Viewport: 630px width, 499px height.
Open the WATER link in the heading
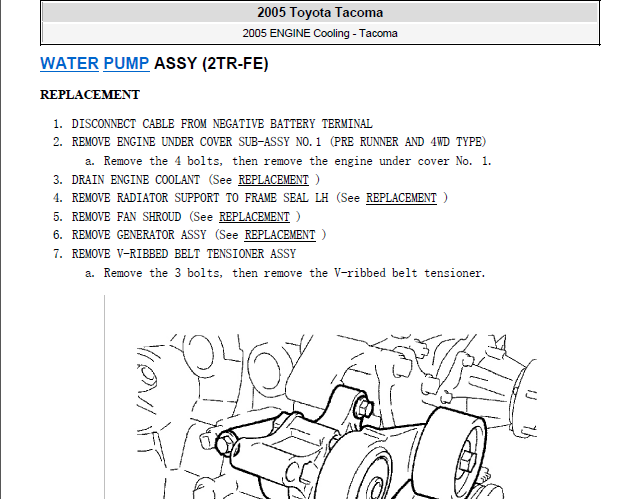click(70, 63)
